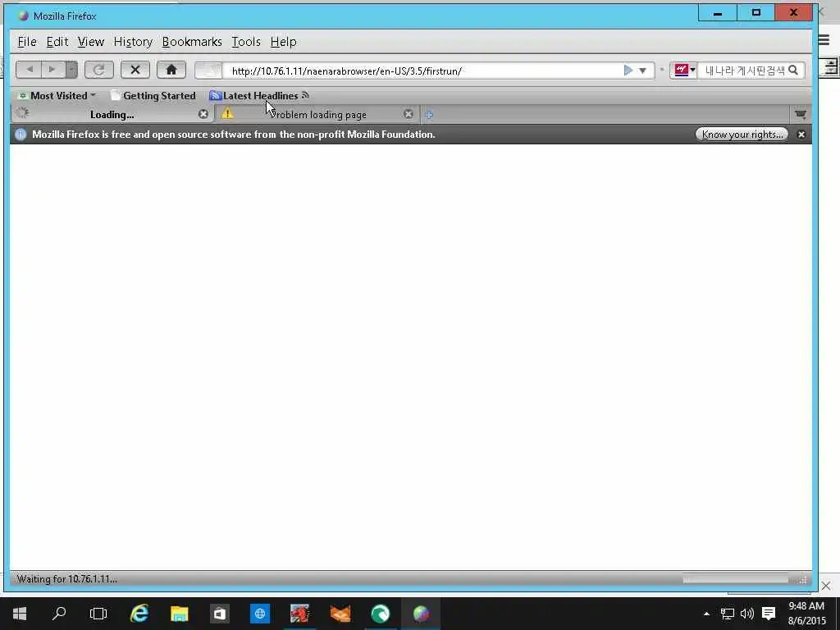The image size is (840, 630).
Task: Open the Tools menu
Action: [x=246, y=42]
